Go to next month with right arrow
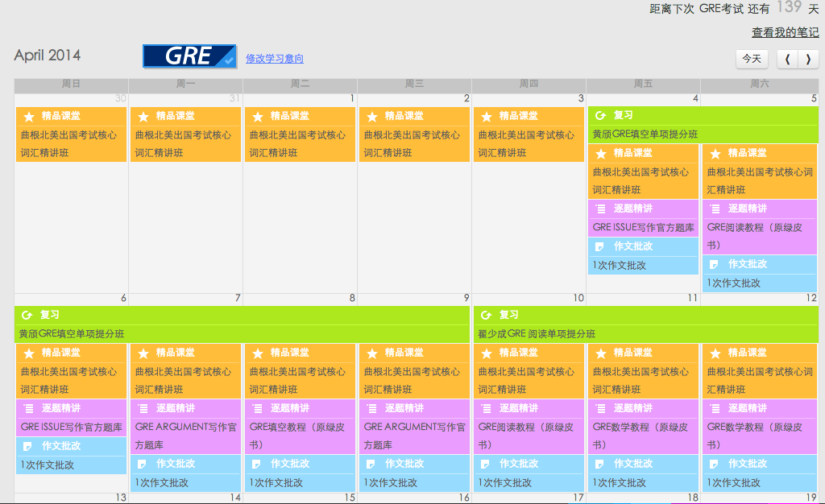 coord(808,59)
